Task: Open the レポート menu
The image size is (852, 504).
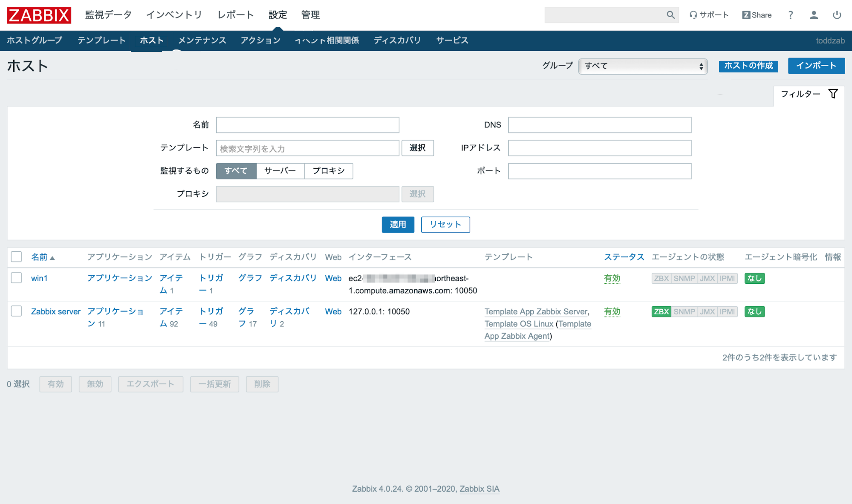Action: (x=236, y=15)
